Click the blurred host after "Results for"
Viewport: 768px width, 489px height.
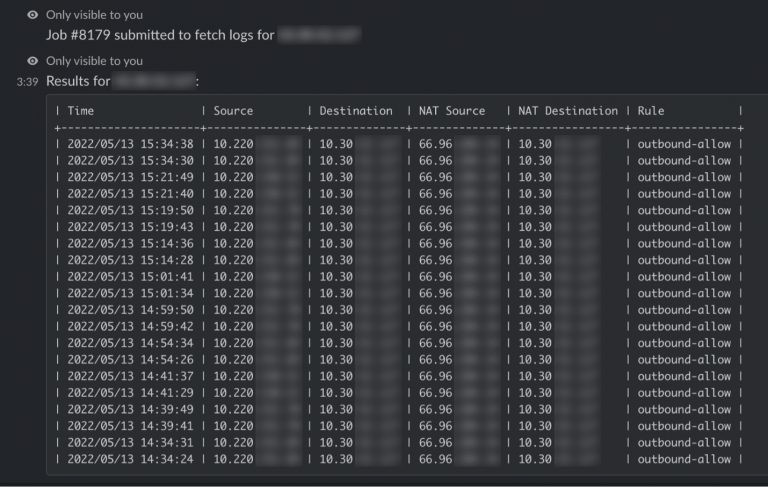[x=154, y=80]
